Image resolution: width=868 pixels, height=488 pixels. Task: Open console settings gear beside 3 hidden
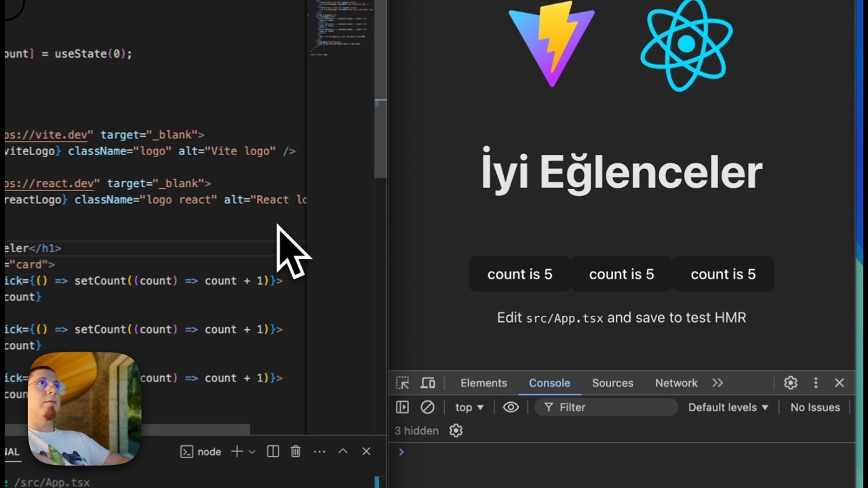(x=456, y=431)
